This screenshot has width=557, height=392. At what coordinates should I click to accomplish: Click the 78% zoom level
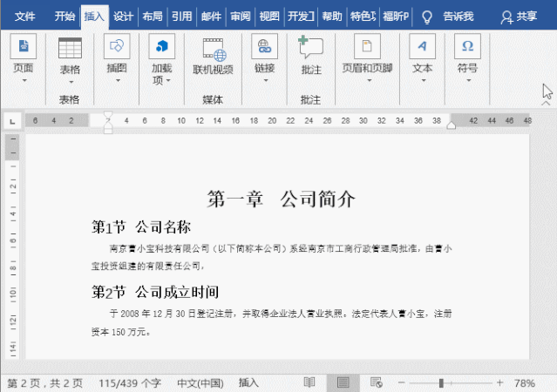pos(525,383)
